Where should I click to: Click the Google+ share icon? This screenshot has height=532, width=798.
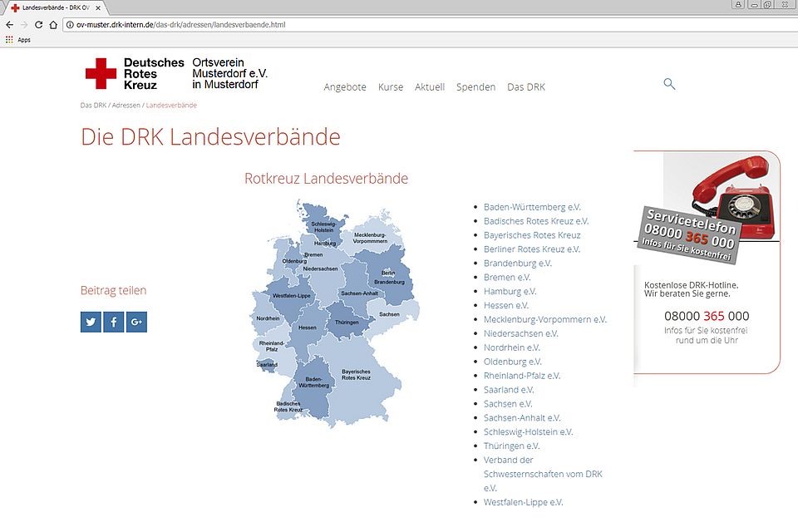(x=136, y=322)
